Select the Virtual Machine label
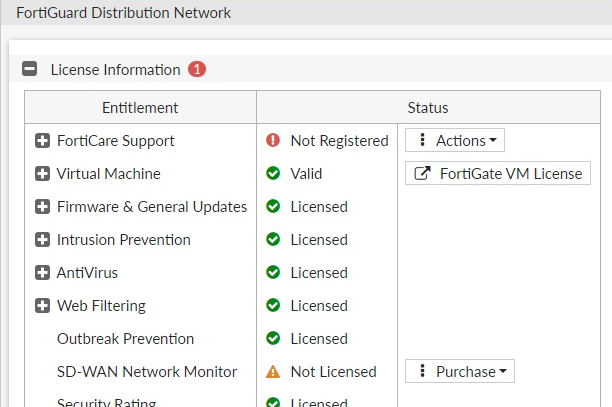 click(109, 174)
